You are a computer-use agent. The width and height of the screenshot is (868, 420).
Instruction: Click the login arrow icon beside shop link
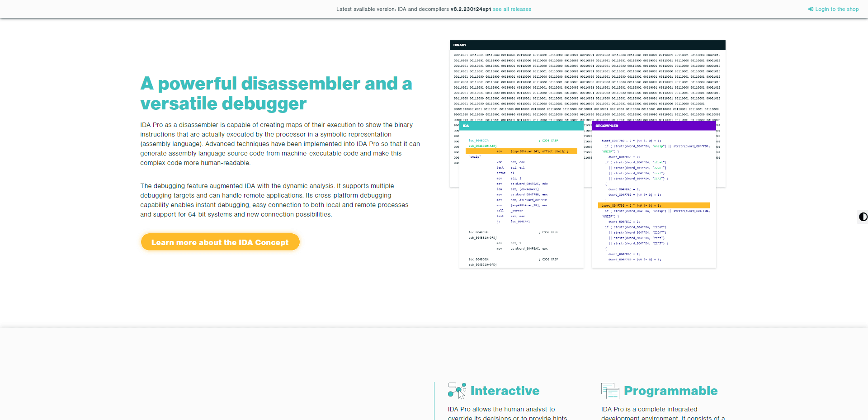point(811,9)
